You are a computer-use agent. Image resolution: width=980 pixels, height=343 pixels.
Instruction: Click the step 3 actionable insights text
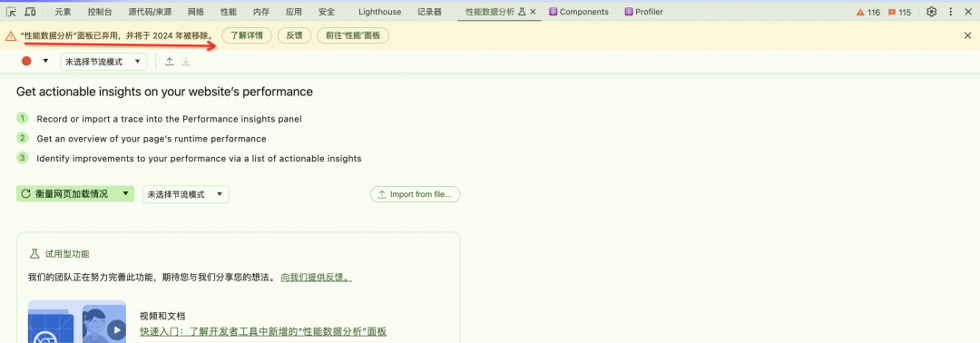[x=199, y=159]
